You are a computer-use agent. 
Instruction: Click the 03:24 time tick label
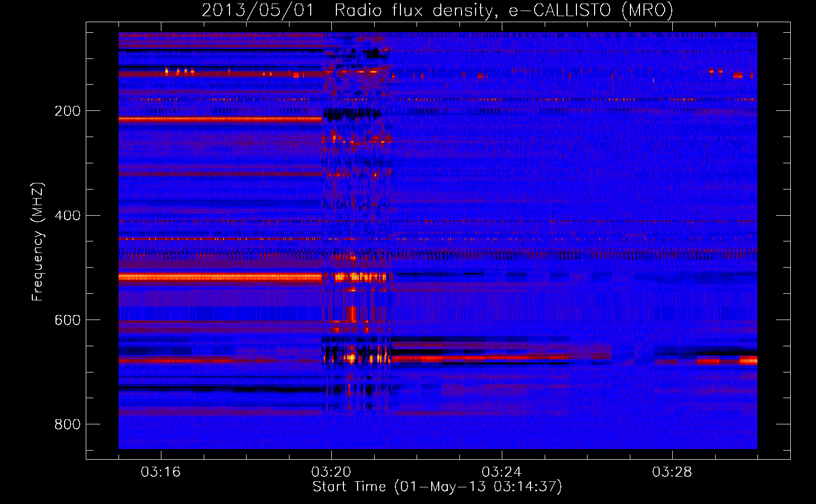[x=502, y=472]
